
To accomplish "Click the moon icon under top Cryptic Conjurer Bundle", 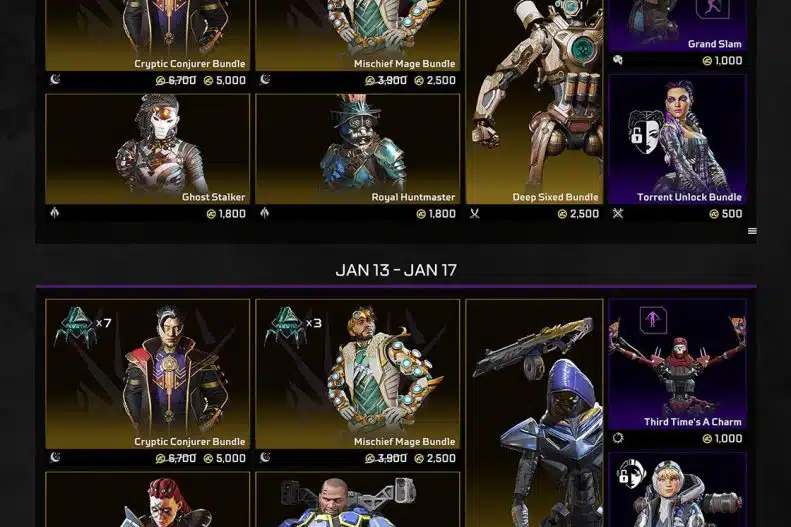I will click(55, 79).
